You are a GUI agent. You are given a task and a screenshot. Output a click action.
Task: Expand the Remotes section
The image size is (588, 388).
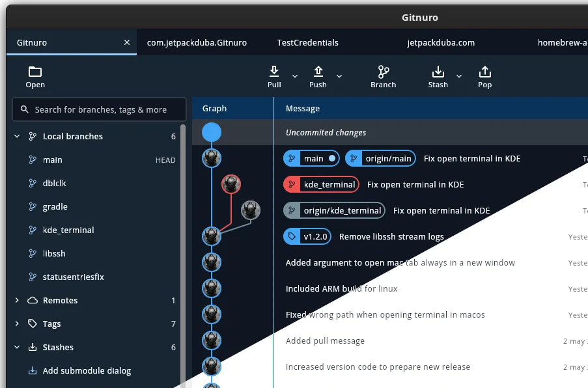pos(18,301)
